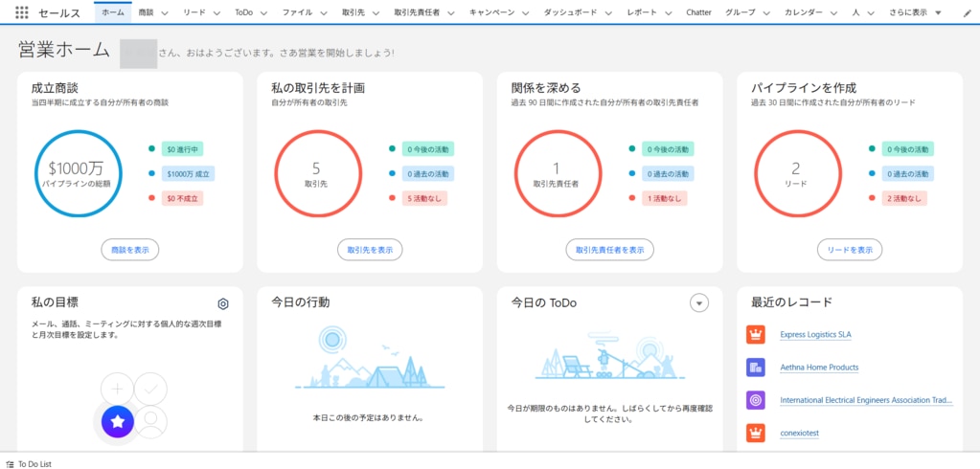The image size is (980, 469).
Task: Expand the リード tab chevron
Action: [x=217, y=13]
